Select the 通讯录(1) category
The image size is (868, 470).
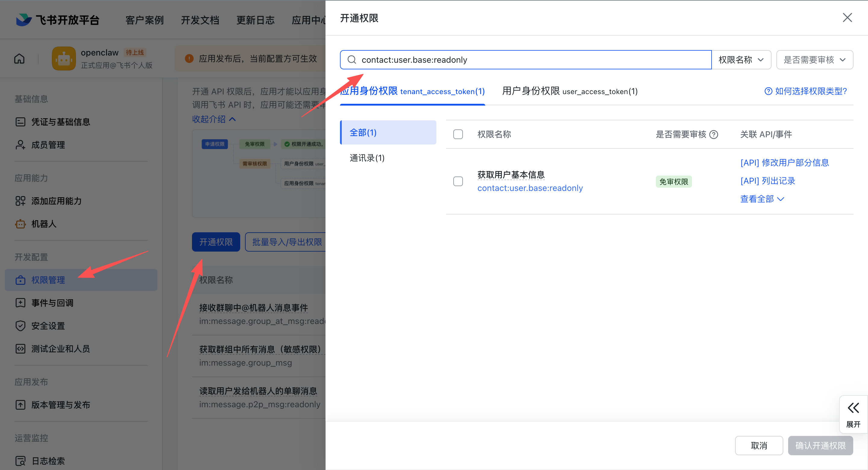[x=367, y=158]
